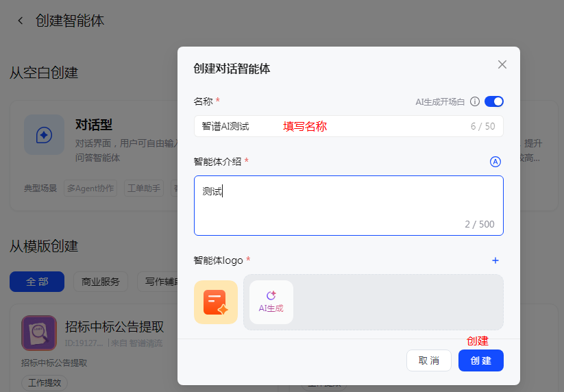Select the 全部 template tab
Screen dimensions: 564x392
coord(37,282)
